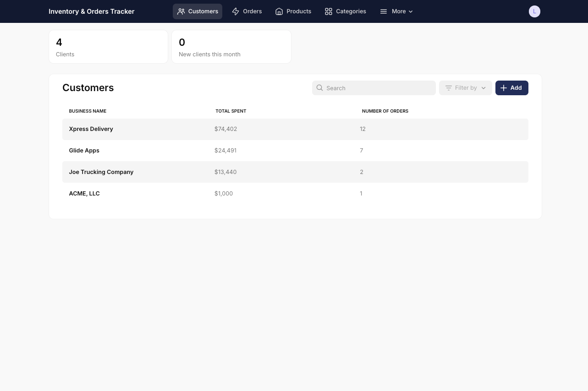Image resolution: width=588 pixels, height=391 pixels.
Task: Go to the Orders tab
Action: click(x=247, y=11)
